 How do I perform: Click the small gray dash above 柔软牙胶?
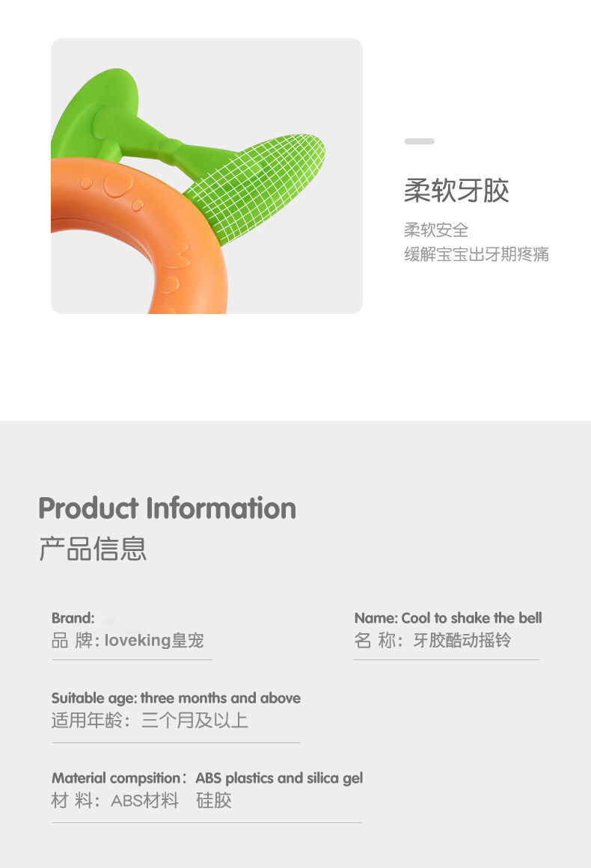pyautogui.click(x=419, y=141)
